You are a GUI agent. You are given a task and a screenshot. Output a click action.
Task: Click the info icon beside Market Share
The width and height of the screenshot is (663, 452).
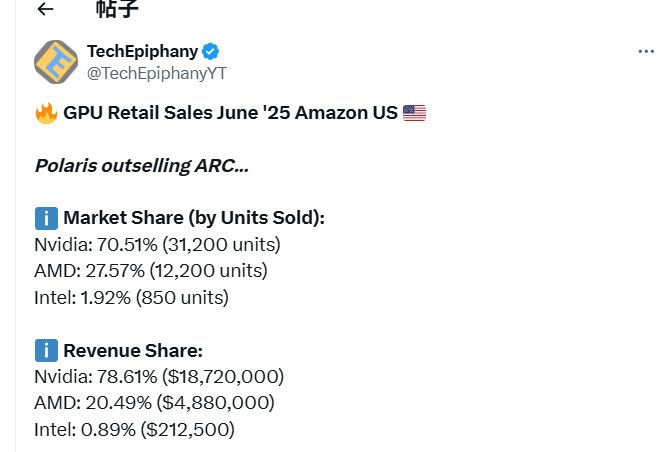click(x=46, y=218)
